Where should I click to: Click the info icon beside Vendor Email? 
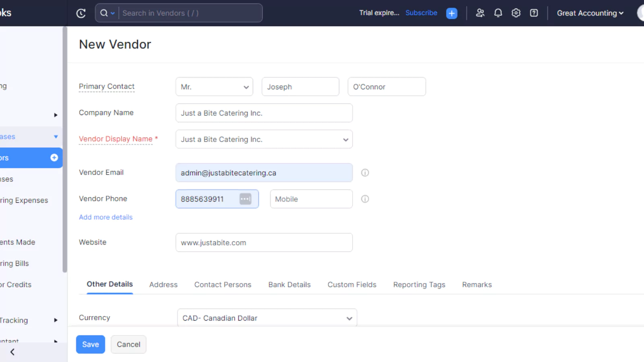(x=365, y=173)
